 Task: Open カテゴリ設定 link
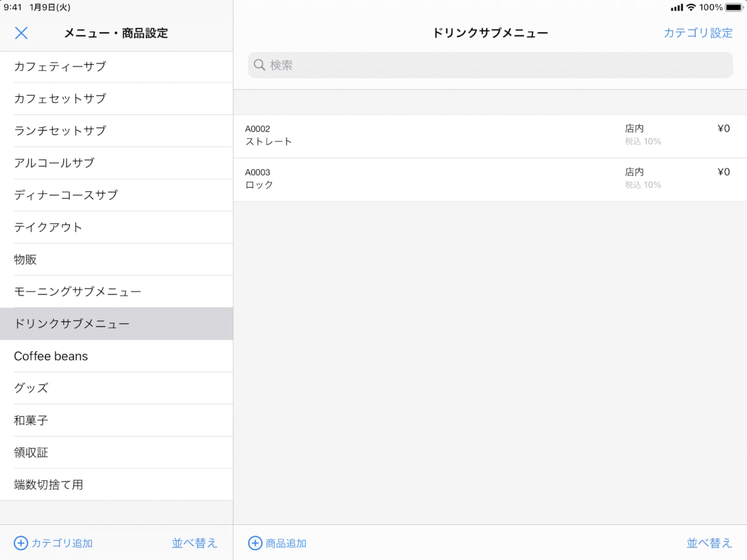tap(698, 33)
